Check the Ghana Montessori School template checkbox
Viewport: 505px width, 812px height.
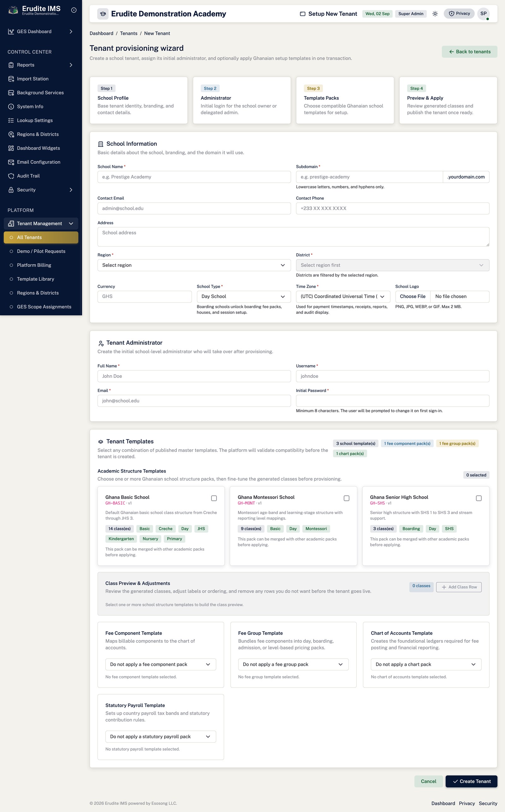pos(346,498)
